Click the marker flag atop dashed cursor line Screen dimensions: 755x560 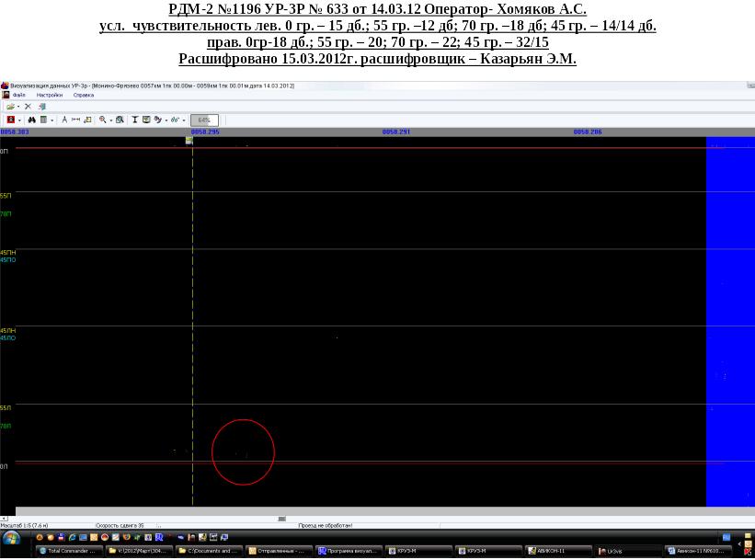(x=189, y=140)
